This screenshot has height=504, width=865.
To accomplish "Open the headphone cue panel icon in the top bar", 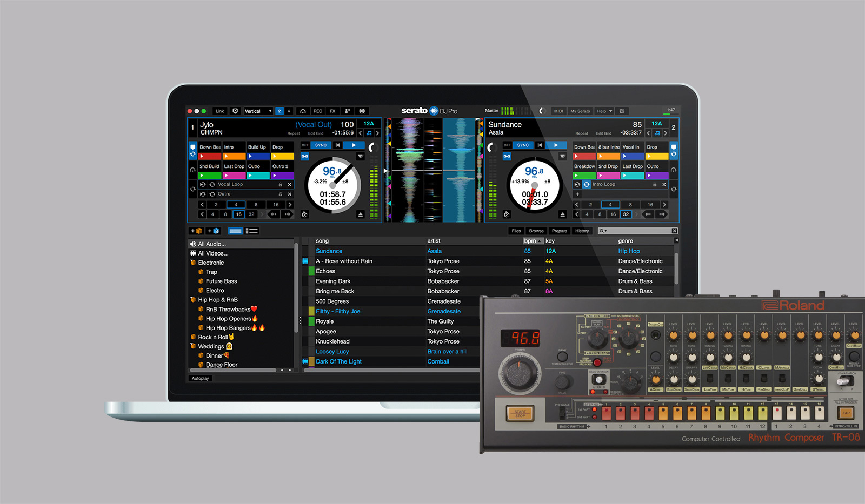I will (303, 111).
